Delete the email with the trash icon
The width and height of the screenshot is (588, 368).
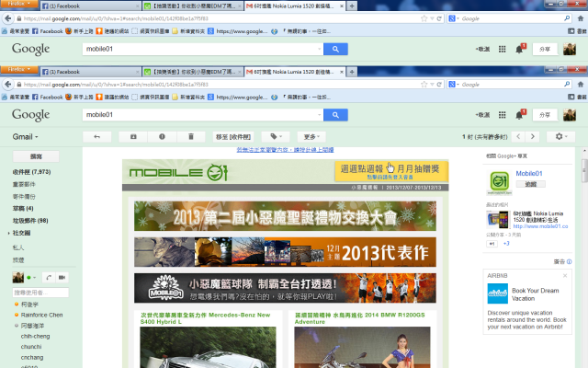tap(191, 137)
